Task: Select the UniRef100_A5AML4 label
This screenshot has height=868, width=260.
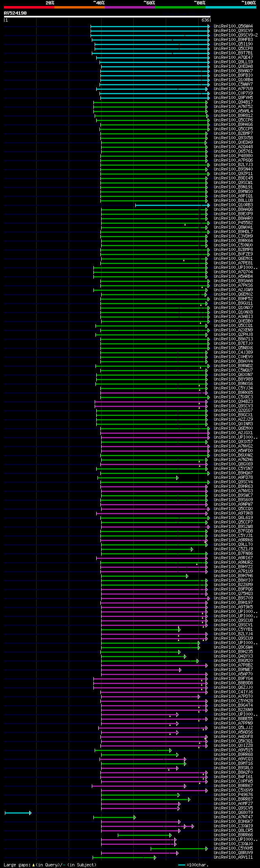Action: [233, 111]
